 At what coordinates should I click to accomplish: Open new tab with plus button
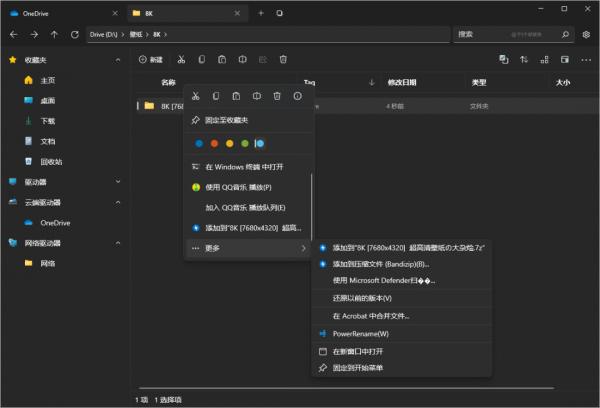tap(261, 13)
